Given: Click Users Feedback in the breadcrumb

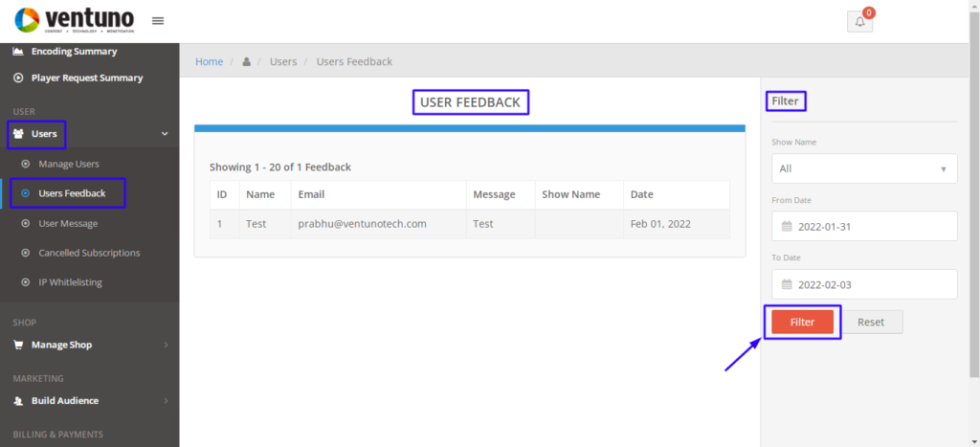Looking at the screenshot, I should click(x=354, y=62).
